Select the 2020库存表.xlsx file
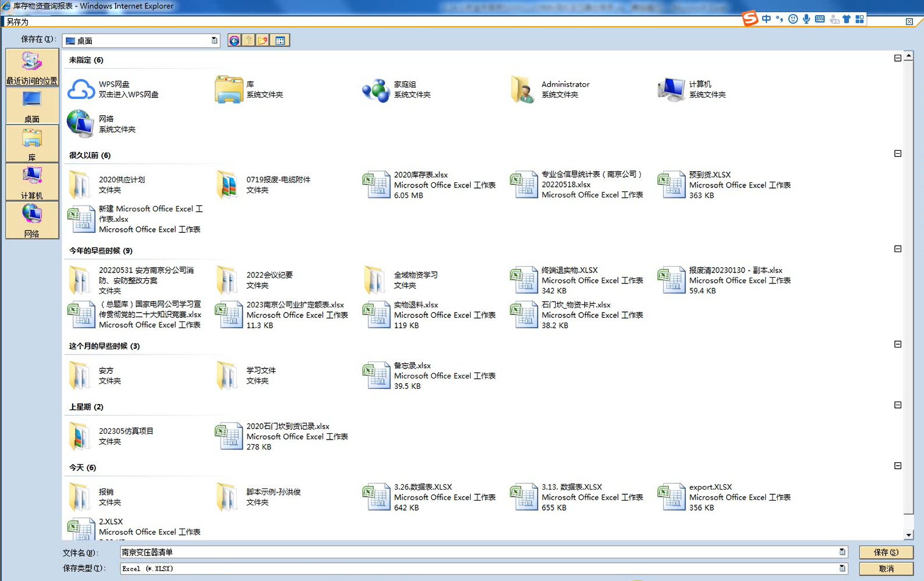Screen dimensions: 924x581 point(421,175)
